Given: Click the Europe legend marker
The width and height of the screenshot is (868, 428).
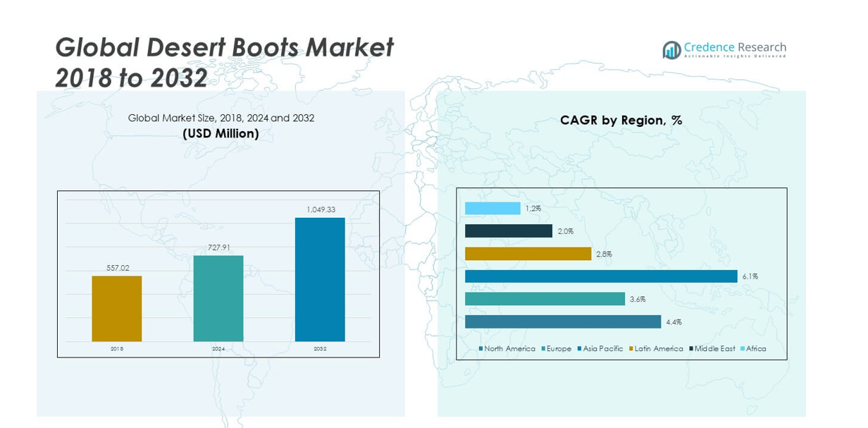Looking at the screenshot, I should [x=543, y=349].
